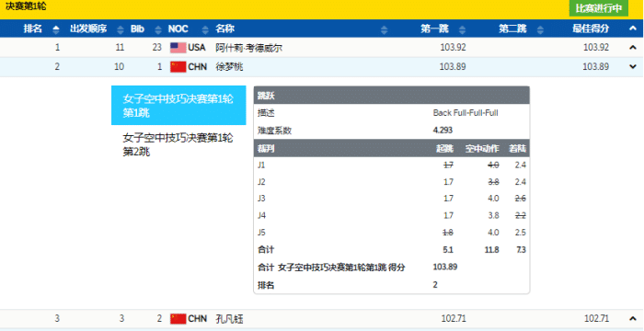The height and width of the screenshot is (331, 644).
Task: Collapse 徐梦桃 row details
Action: click(x=633, y=66)
